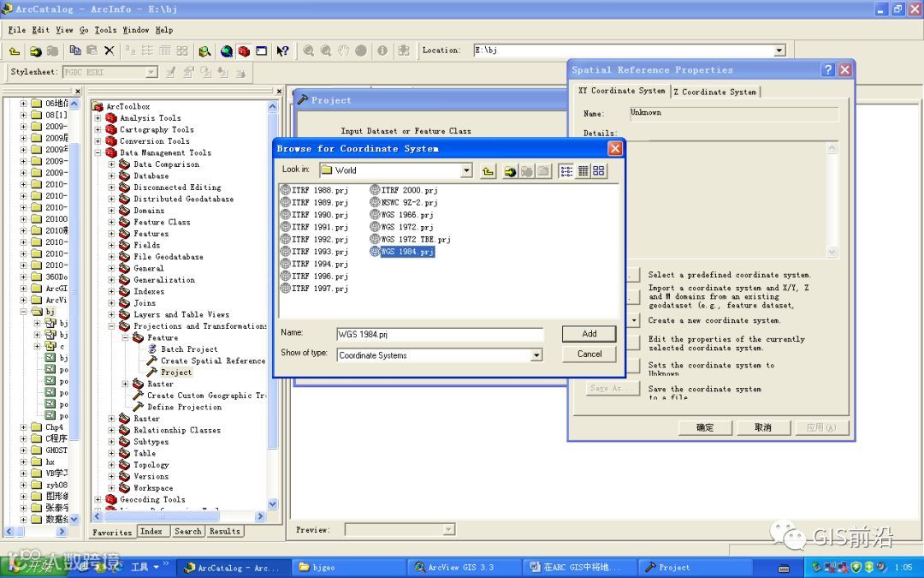
Task: Go up one level in Browse dialog
Action: coord(488,171)
